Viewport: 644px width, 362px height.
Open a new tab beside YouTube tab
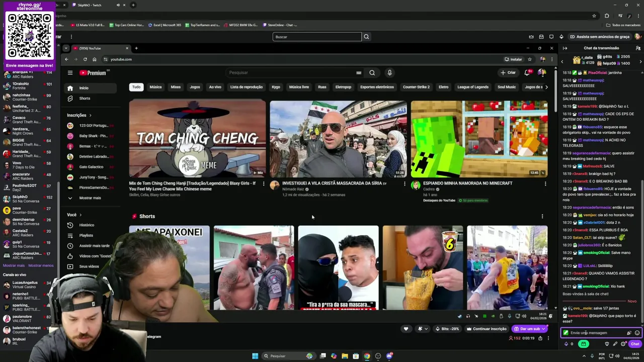pos(136,48)
